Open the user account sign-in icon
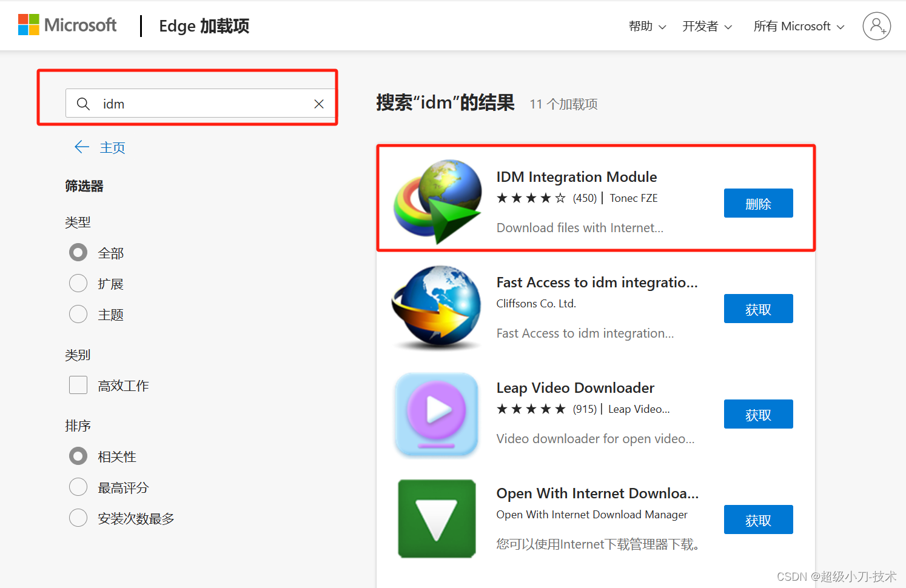 (876, 26)
